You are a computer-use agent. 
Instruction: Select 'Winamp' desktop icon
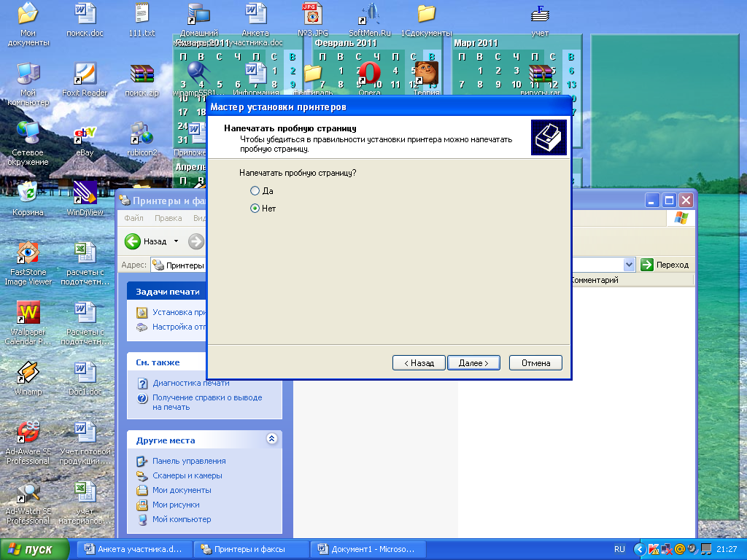[x=28, y=378]
